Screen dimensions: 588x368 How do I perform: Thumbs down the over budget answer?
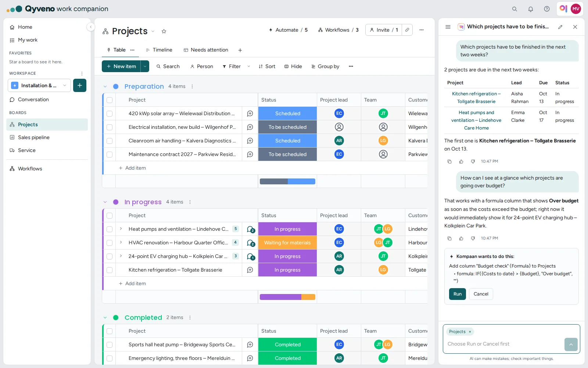tap(473, 238)
